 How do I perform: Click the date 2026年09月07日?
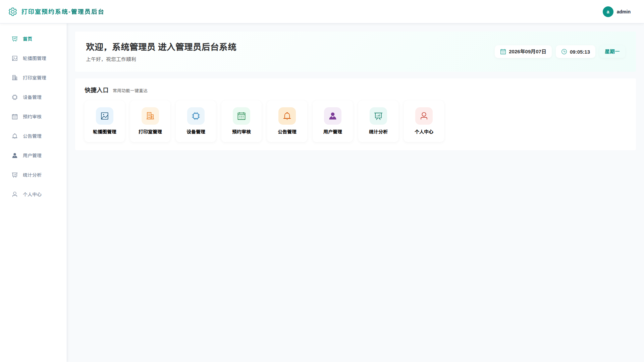point(527,52)
